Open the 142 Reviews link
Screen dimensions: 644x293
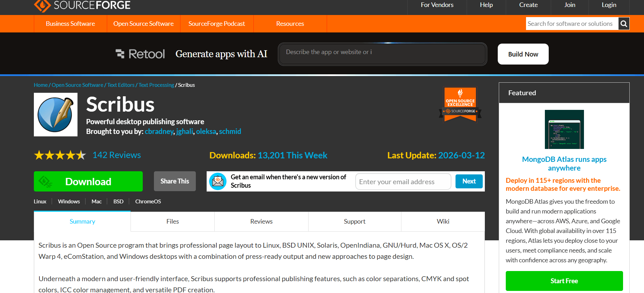click(117, 155)
